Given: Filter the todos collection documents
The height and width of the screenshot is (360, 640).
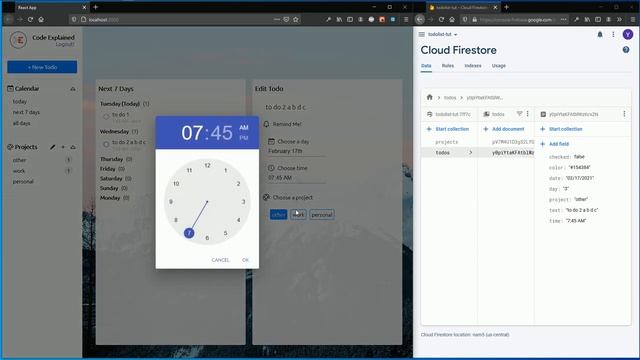Looking at the screenshot, I should (x=519, y=114).
